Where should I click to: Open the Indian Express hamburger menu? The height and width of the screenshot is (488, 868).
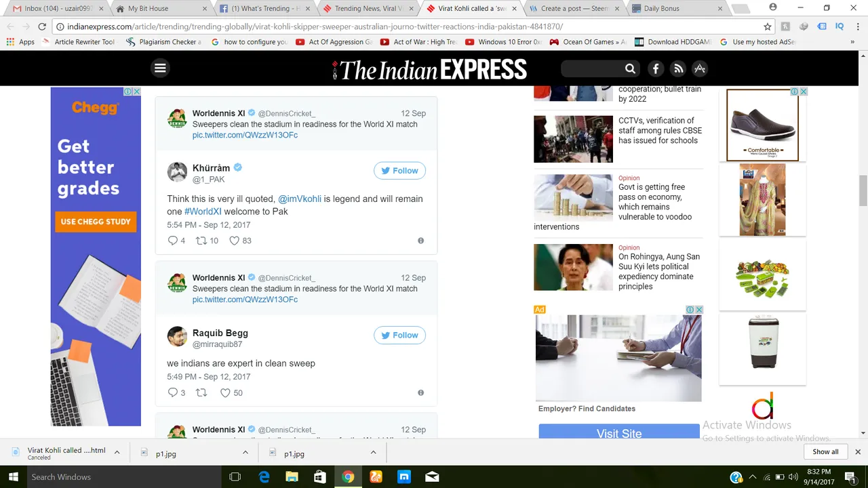[160, 68]
